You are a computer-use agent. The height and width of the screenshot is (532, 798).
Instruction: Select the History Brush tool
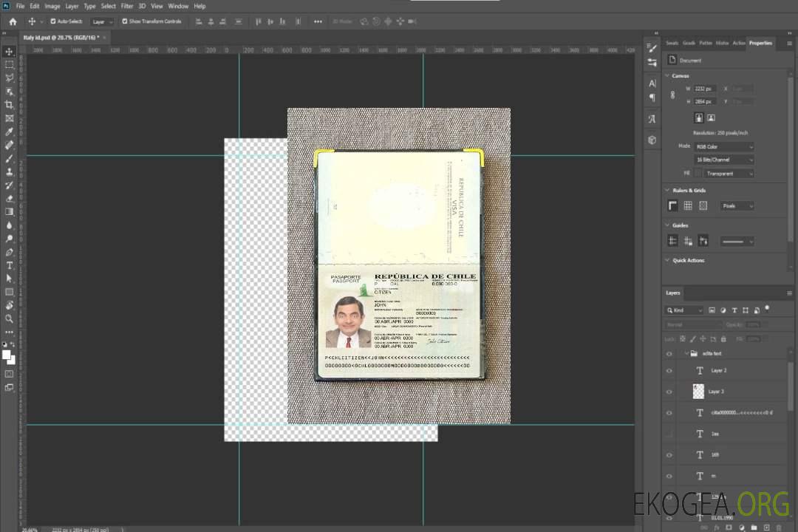(x=9, y=185)
